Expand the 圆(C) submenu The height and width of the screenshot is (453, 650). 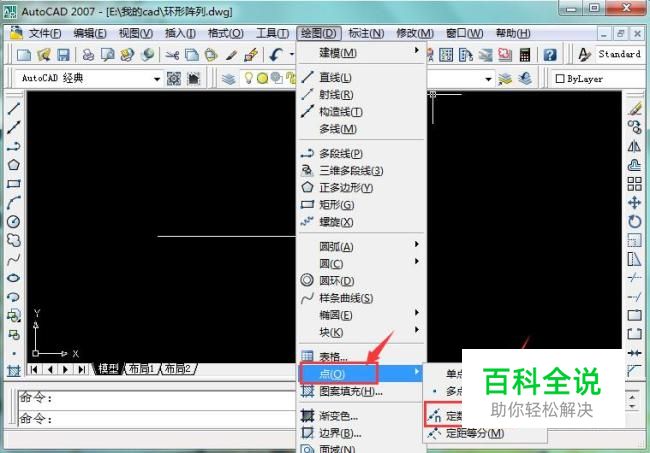[361, 264]
